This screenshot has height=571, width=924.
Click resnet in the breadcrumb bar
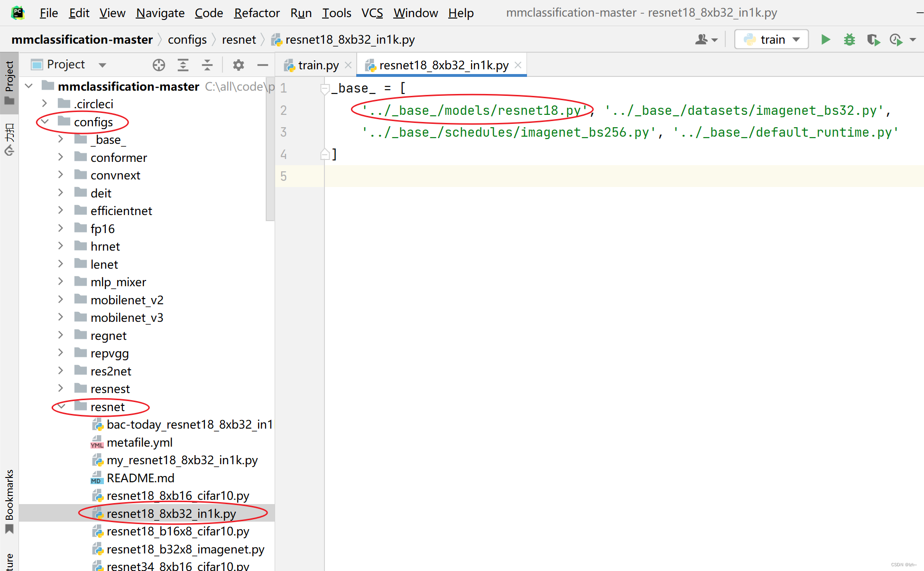click(x=239, y=39)
